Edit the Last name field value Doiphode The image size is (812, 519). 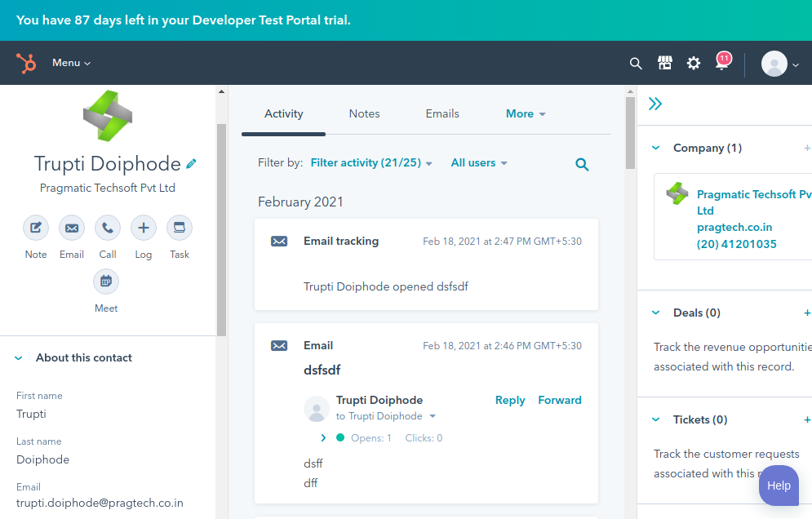pyautogui.click(x=42, y=459)
